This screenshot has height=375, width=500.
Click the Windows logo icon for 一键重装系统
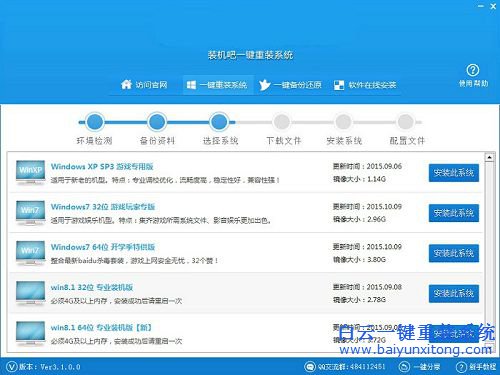click(x=191, y=85)
